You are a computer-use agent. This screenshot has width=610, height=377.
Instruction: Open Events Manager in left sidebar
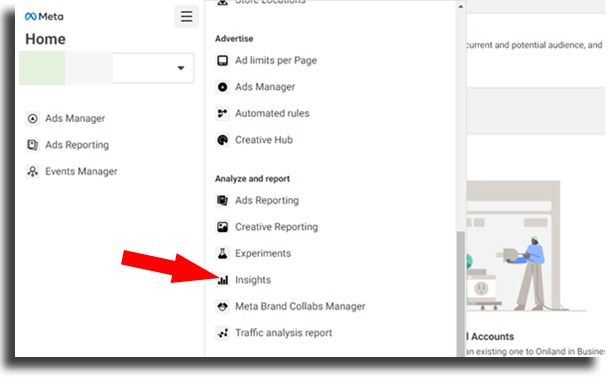[x=81, y=171]
